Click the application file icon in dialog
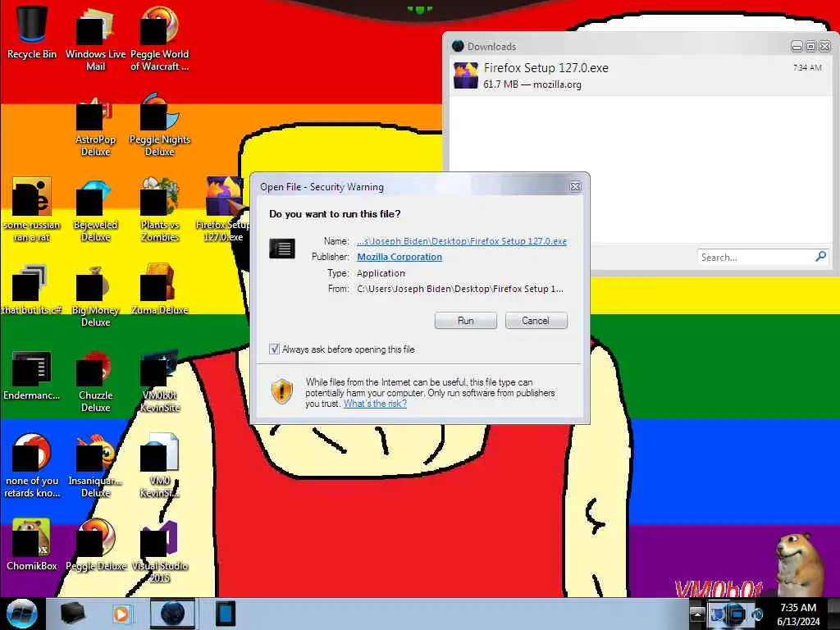The image size is (840, 630). click(x=282, y=249)
